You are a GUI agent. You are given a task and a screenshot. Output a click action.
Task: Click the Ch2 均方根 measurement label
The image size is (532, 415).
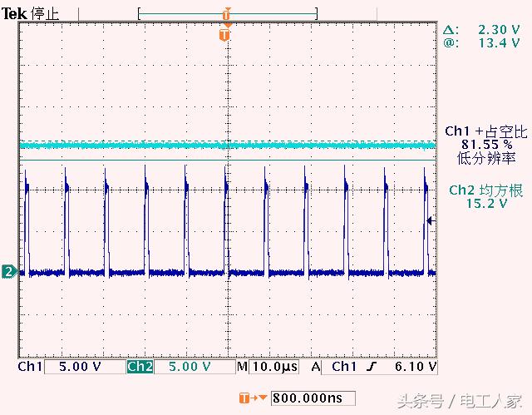[x=485, y=190]
